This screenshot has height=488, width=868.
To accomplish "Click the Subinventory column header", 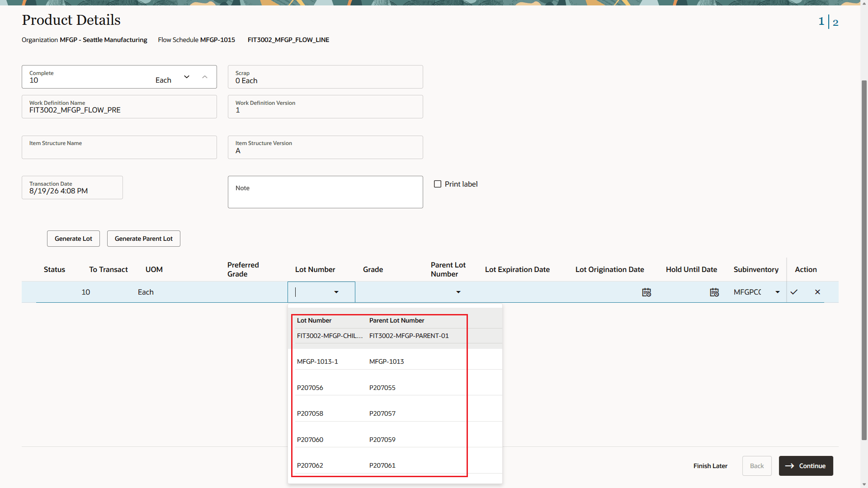I will pyautogui.click(x=756, y=269).
